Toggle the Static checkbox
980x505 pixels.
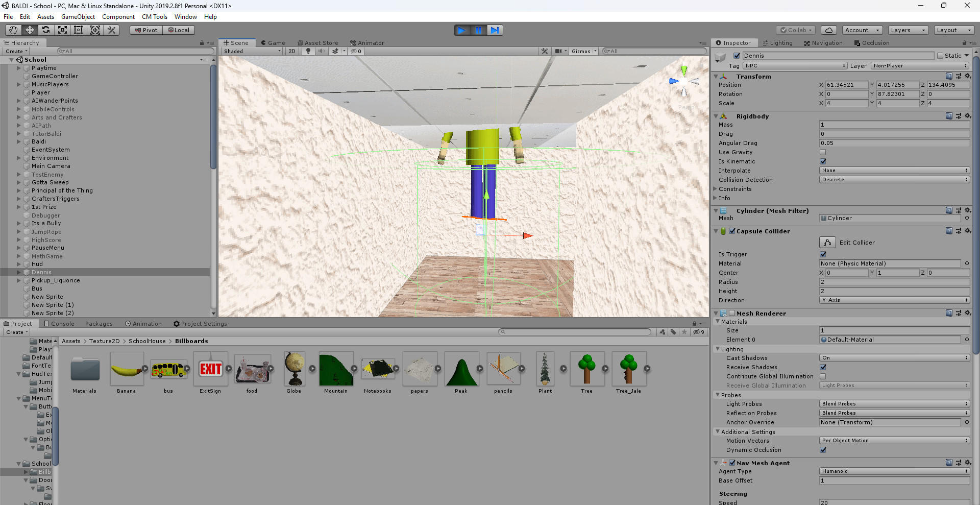[940, 56]
